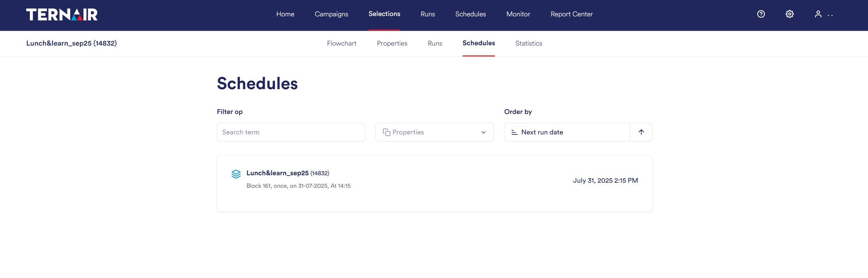The image size is (868, 278).
Task: Click the July 31, 2025 run date
Action: 605,180
